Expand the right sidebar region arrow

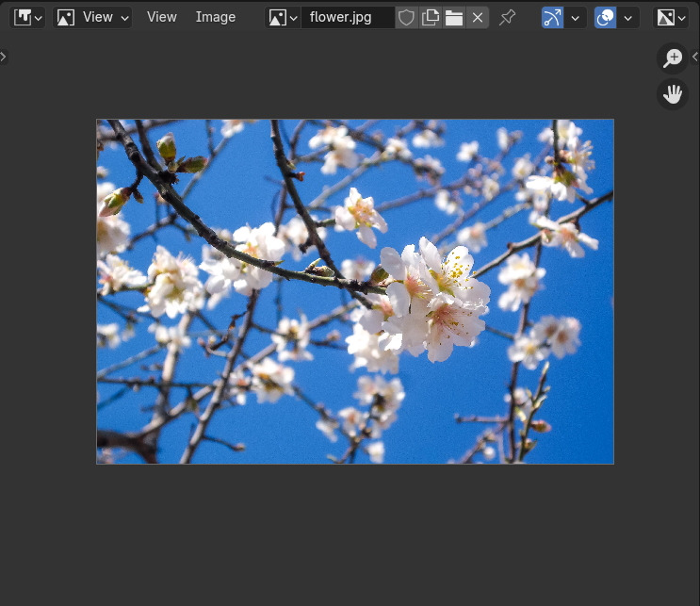click(695, 57)
